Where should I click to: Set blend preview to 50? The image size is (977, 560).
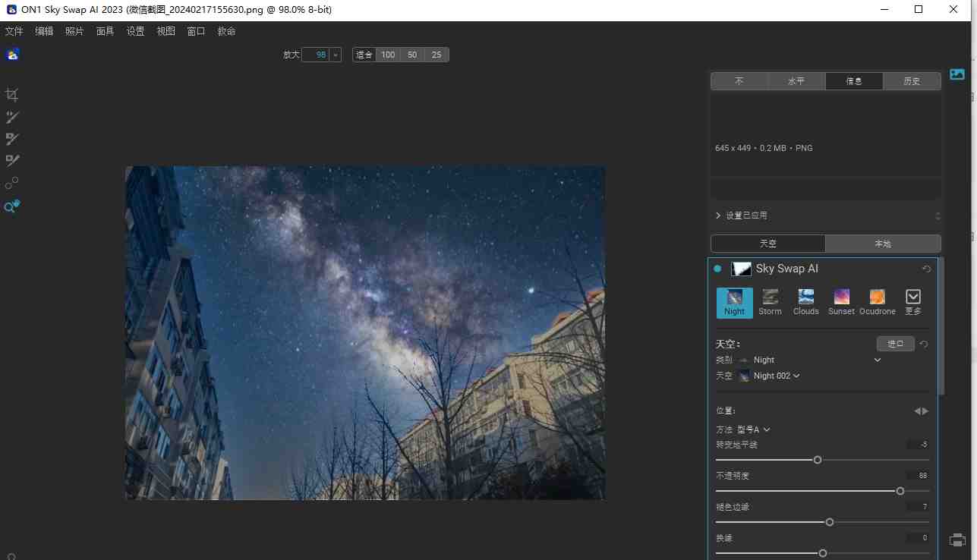412,54
